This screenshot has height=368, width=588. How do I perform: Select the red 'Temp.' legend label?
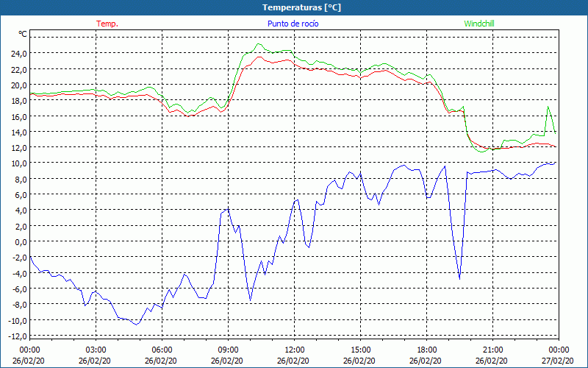[107, 24]
